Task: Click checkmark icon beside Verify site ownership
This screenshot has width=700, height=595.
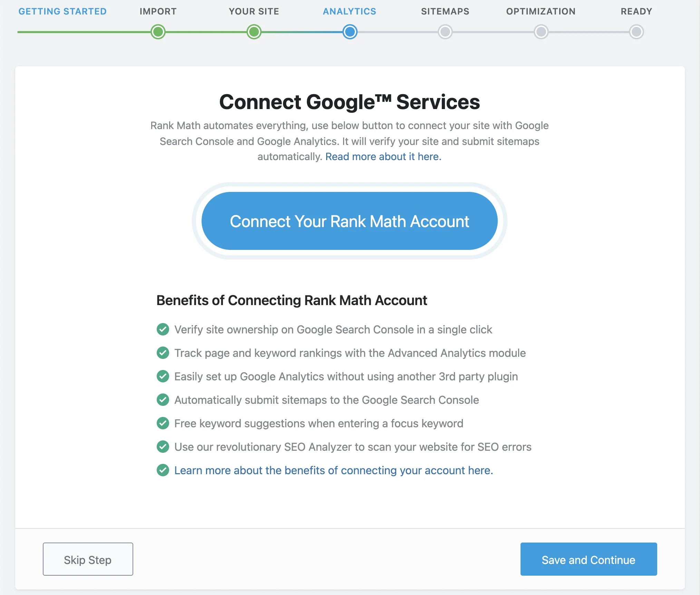Action: [x=163, y=329]
